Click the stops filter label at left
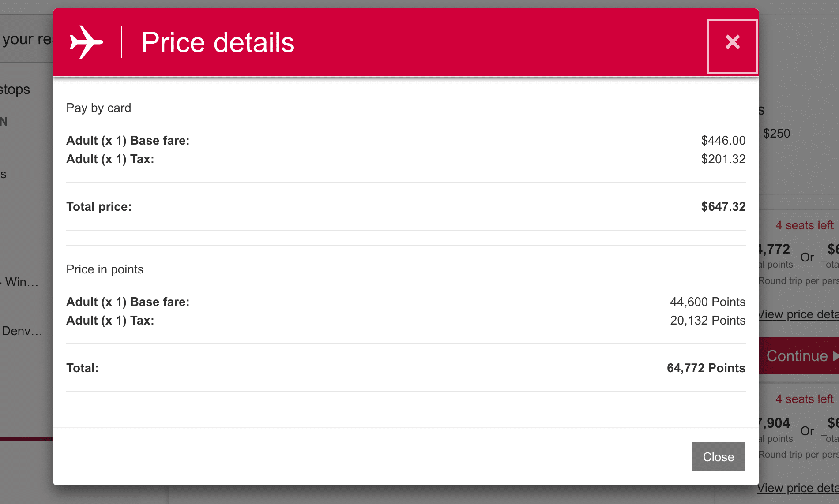 coord(15,90)
